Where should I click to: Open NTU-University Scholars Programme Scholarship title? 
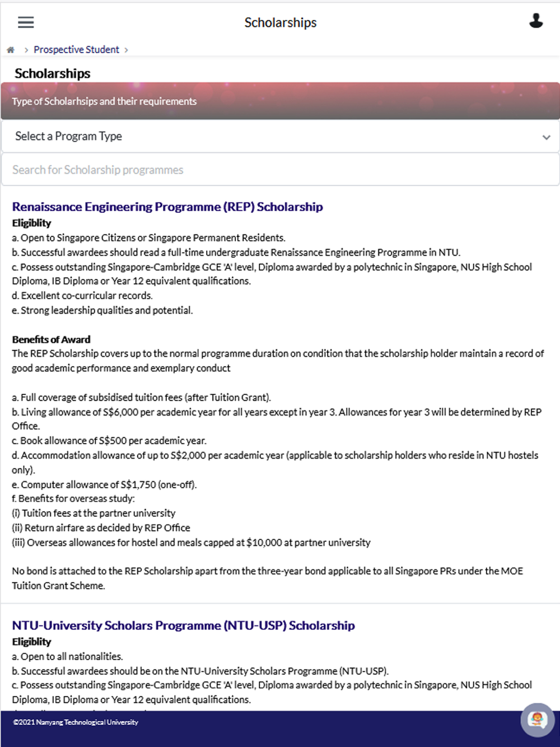coord(183,625)
